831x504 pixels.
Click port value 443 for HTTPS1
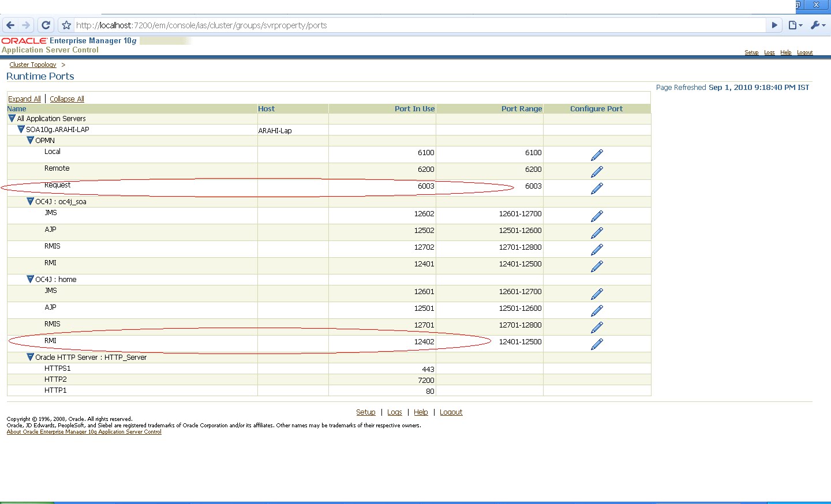pos(428,369)
